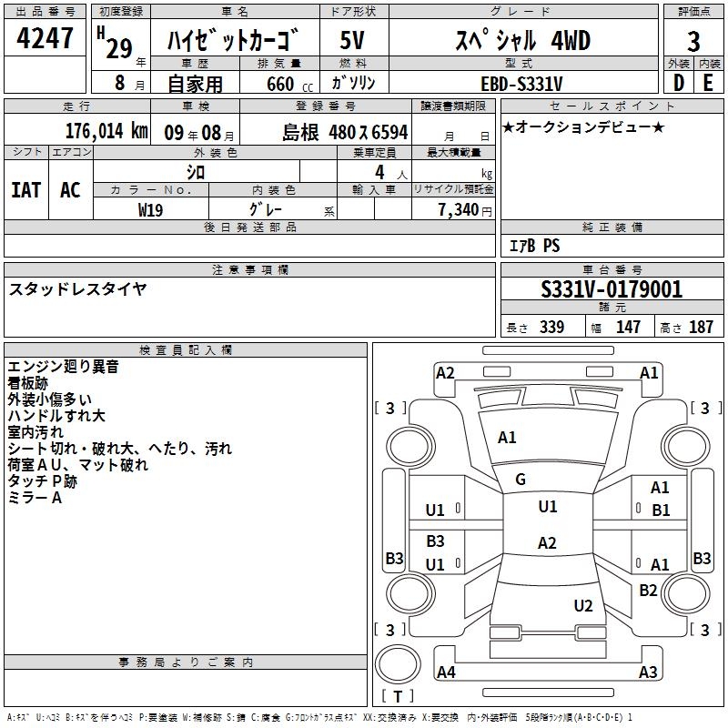
Task: Click A4 mark at rear bumper corner
Action: [446, 672]
